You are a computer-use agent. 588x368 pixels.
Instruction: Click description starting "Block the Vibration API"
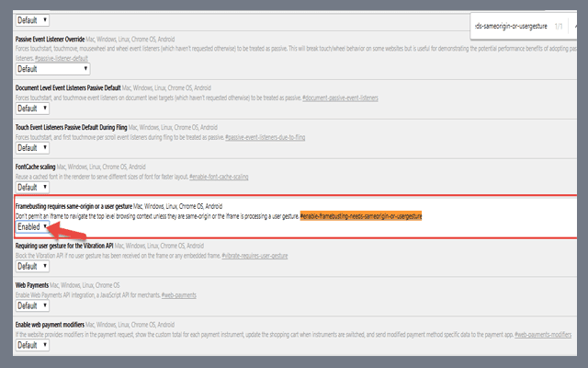tap(118, 256)
